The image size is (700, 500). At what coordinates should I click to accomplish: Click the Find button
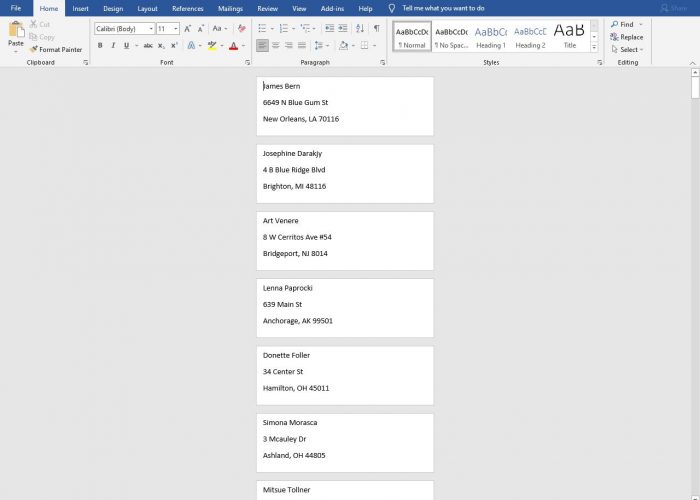pyautogui.click(x=622, y=25)
